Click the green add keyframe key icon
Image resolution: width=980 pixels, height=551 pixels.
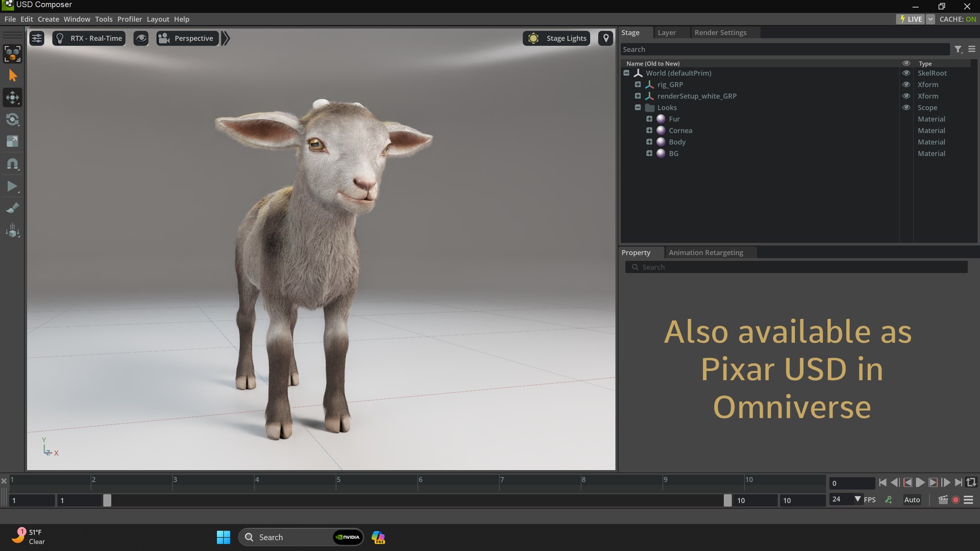point(889,500)
